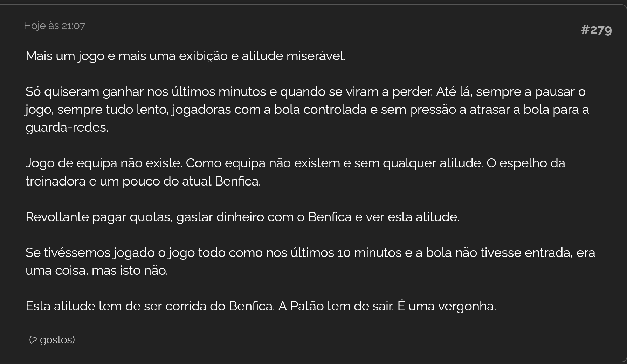Click the phrase "Revoltante pagar quotas,"
The width and height of the screenshot is (627, 364).
(x=99, y=217)
